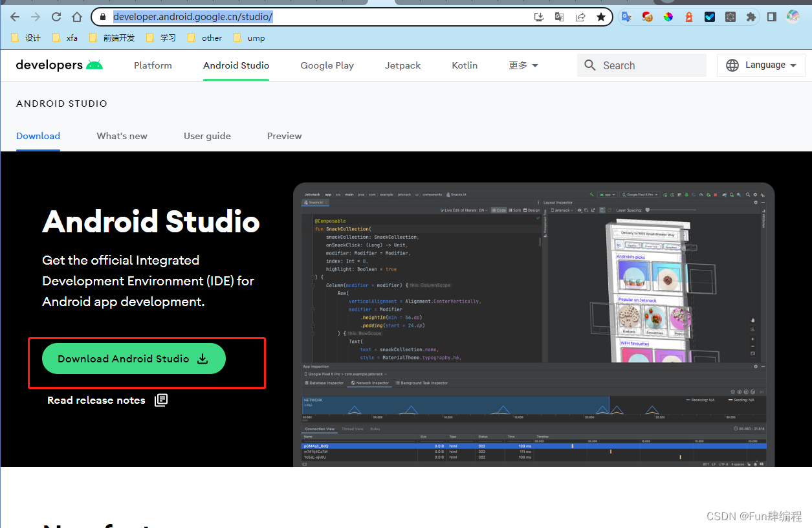812x528 pixels.
Task: Open the ump bookmark folder
Action: pos(248,38)
